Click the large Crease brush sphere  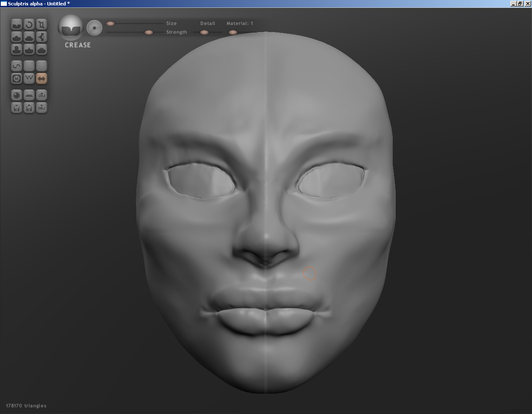point(71,27)
